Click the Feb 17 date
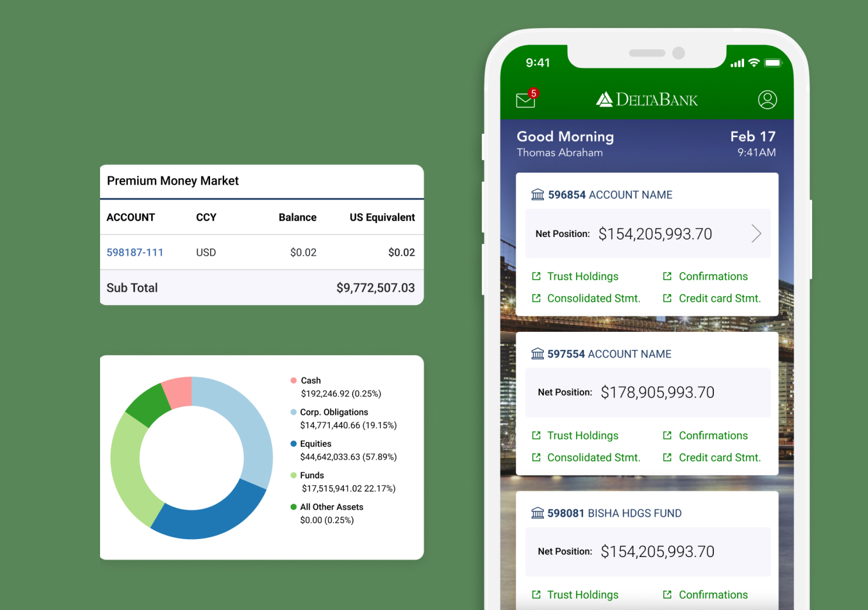The image size is (868, 610). coord(753,136)
